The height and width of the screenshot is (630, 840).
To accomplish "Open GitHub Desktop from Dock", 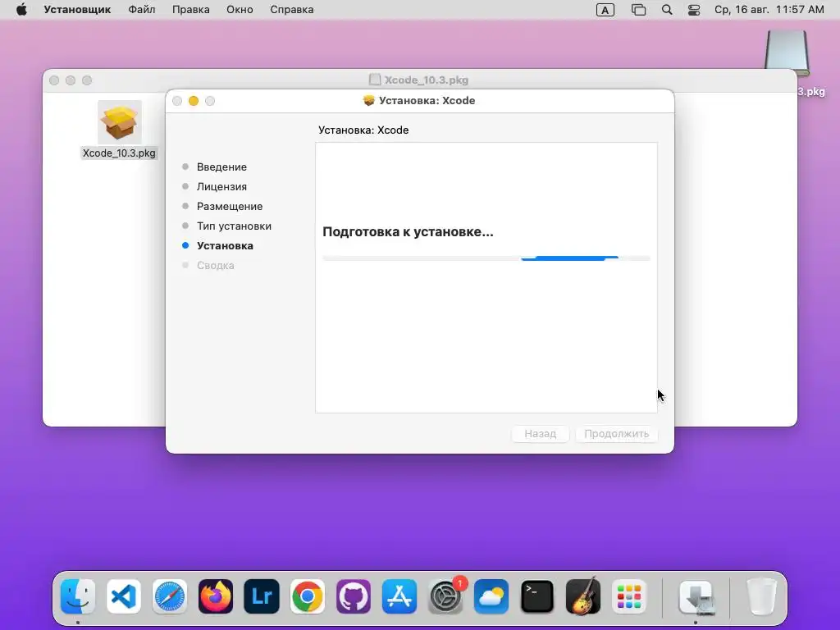I will click(354, 596).
